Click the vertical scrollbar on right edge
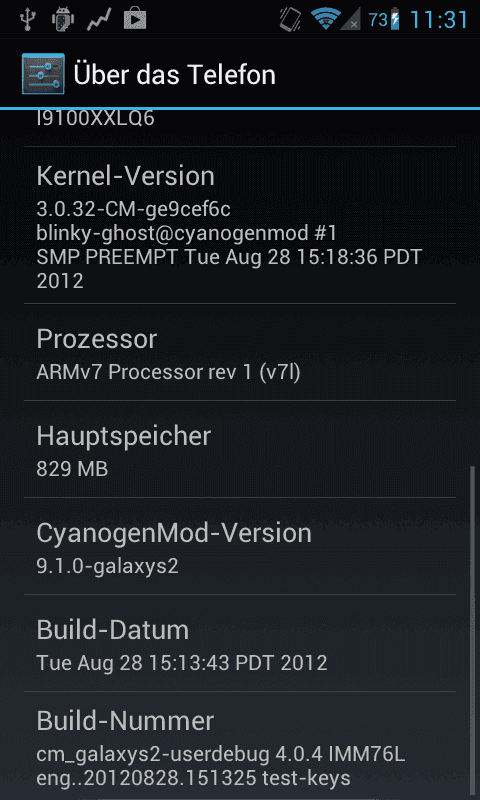This screenshot has height=800, width=480. (472, 632)
